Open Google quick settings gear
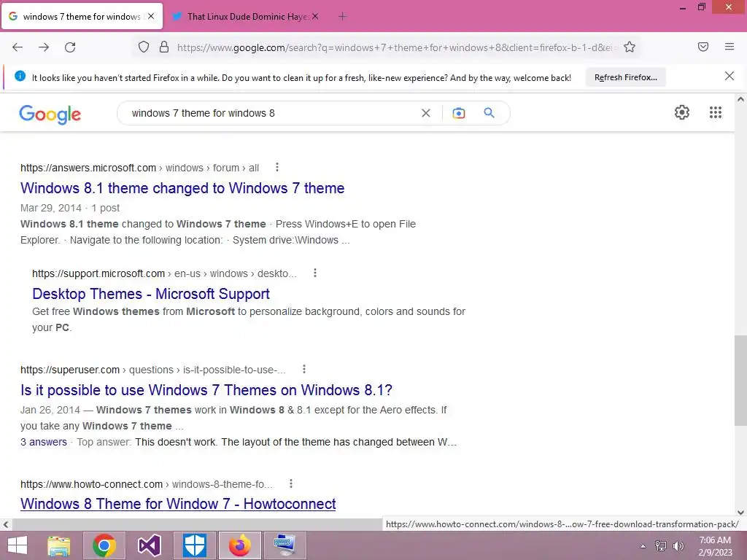Image resolution: width=747 pixels, height=560 pixels. tap(682, 112)
